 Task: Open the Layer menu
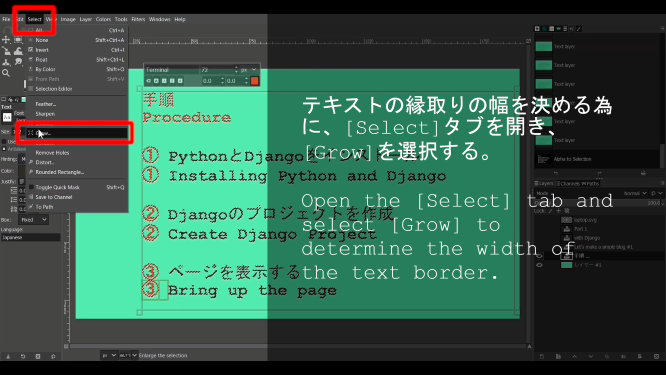(86, 19)
